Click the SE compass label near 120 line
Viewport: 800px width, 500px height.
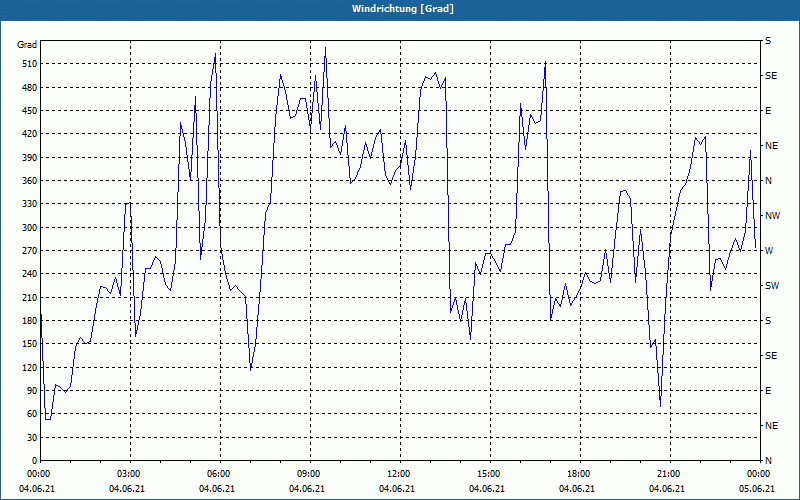tap(771, 356)
